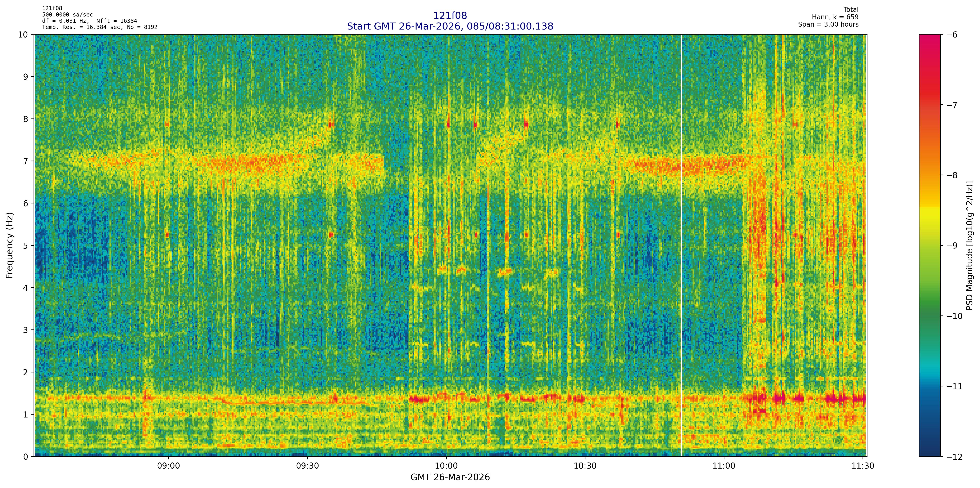
Task: Click the 11:00 time axis tick label
Action: (724, 466)
